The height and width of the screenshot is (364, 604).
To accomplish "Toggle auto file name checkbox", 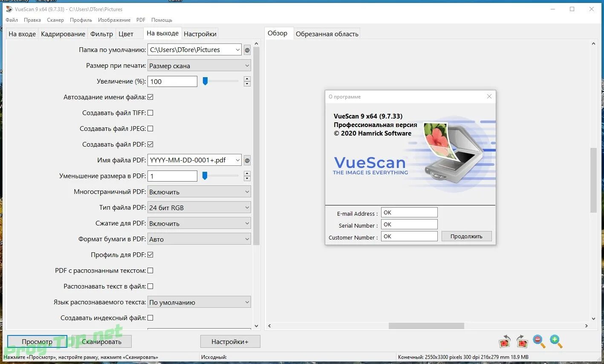I will click(x=150, y=97).
